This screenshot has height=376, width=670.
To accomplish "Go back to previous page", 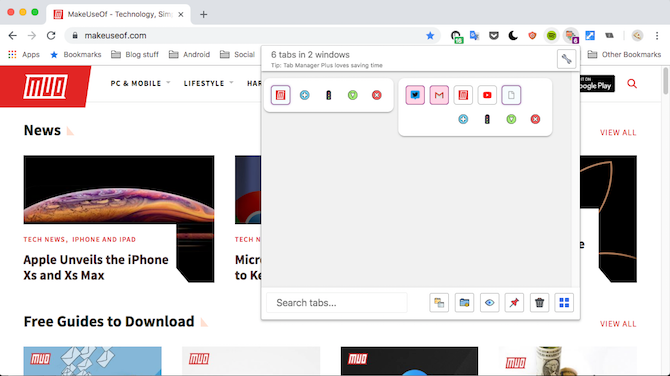I will click(12, 35).
